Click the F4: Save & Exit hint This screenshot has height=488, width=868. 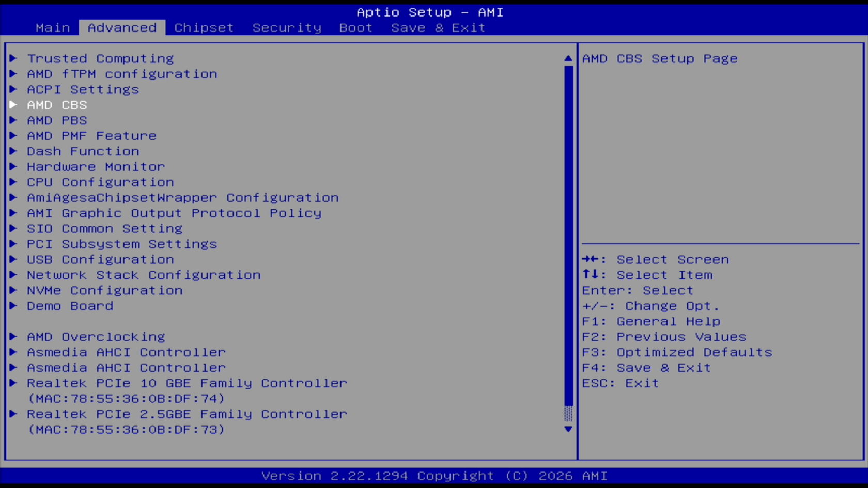pos(646,368)
